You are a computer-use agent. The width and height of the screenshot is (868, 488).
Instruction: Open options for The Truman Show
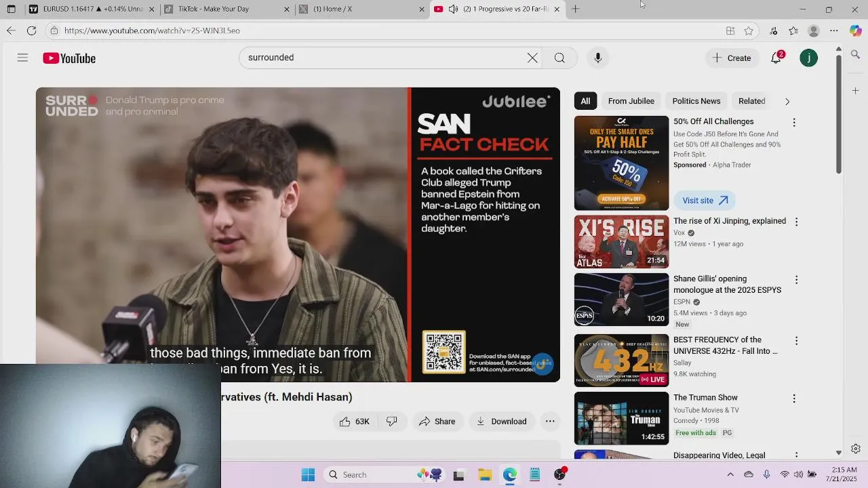pyautogui.click(x=794, y=399)
